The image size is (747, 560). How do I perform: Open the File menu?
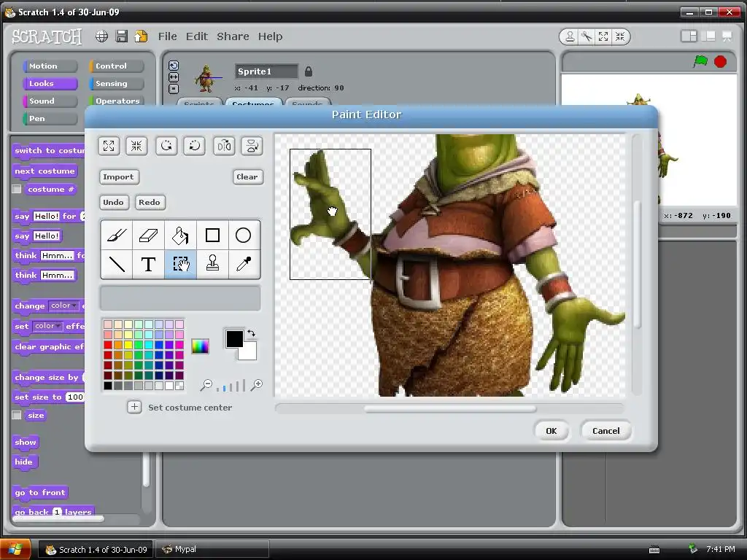pyautogui.click(x=168, y=36)
